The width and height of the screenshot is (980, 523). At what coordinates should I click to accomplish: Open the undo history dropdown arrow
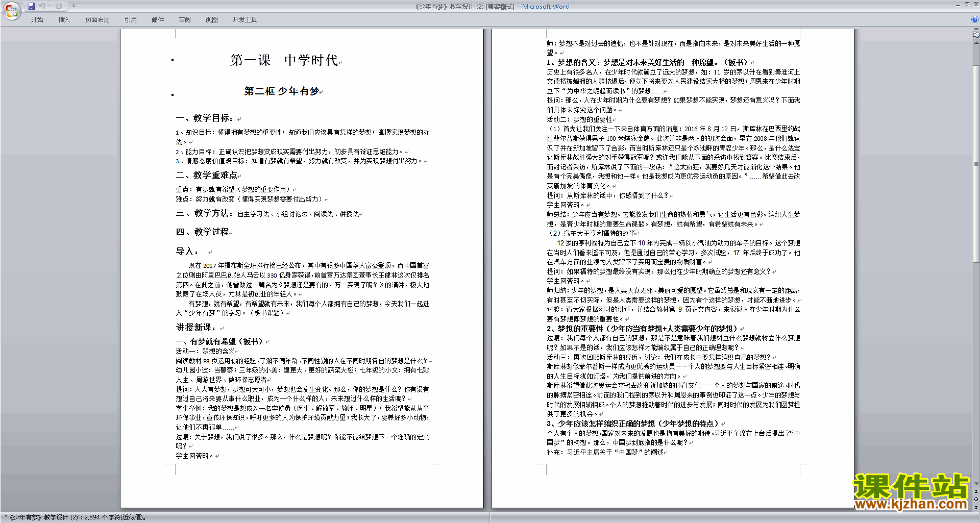50,6
